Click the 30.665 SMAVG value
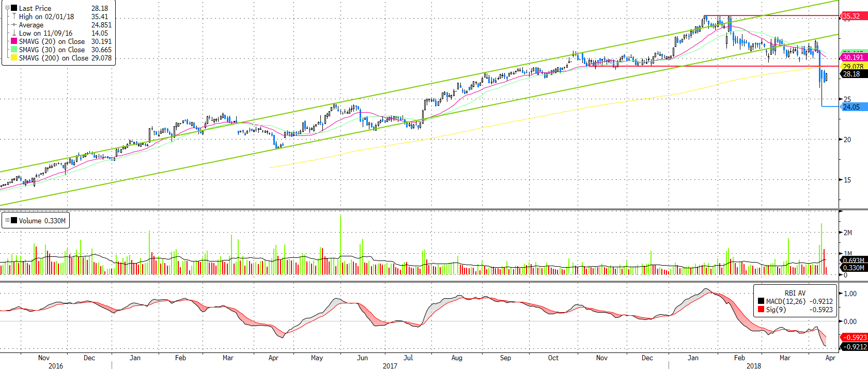This screenshot has width=868, height=369. pos(101,50)
